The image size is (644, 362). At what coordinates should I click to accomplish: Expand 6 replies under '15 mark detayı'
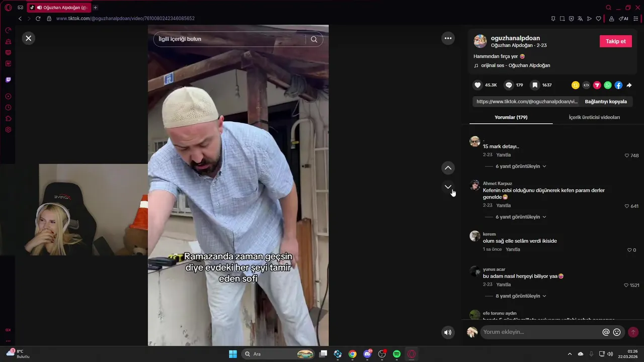(521, 166)
